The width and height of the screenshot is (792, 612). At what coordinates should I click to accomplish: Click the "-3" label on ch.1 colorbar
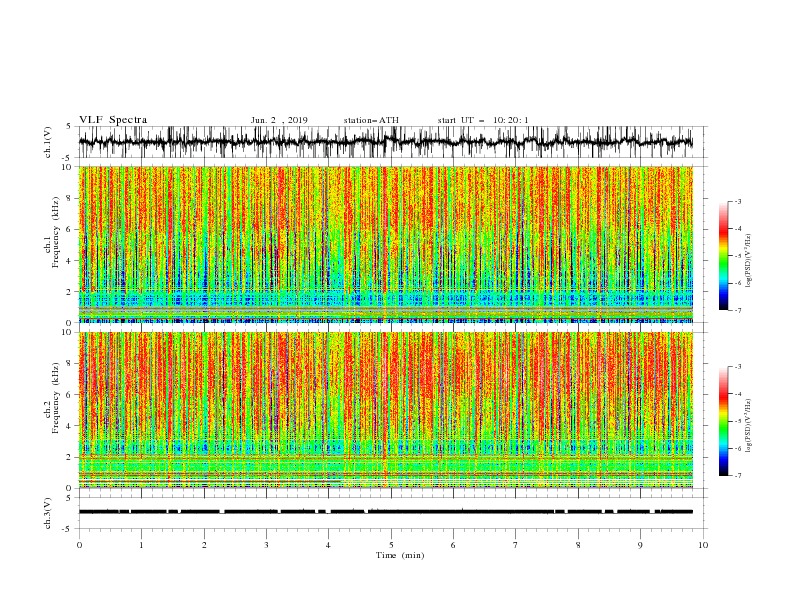(x=738, y=201)
